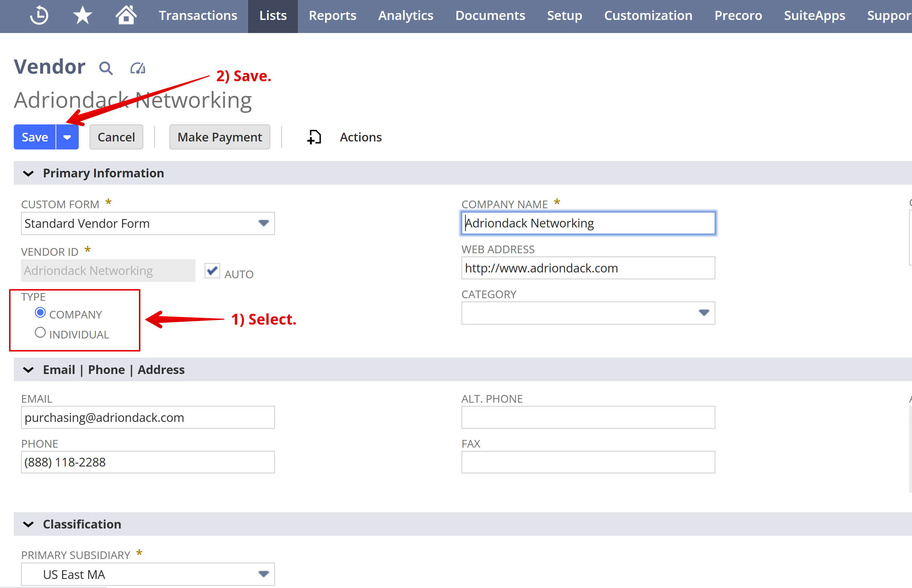Select the Company type radio button

[x=40, y=313]
